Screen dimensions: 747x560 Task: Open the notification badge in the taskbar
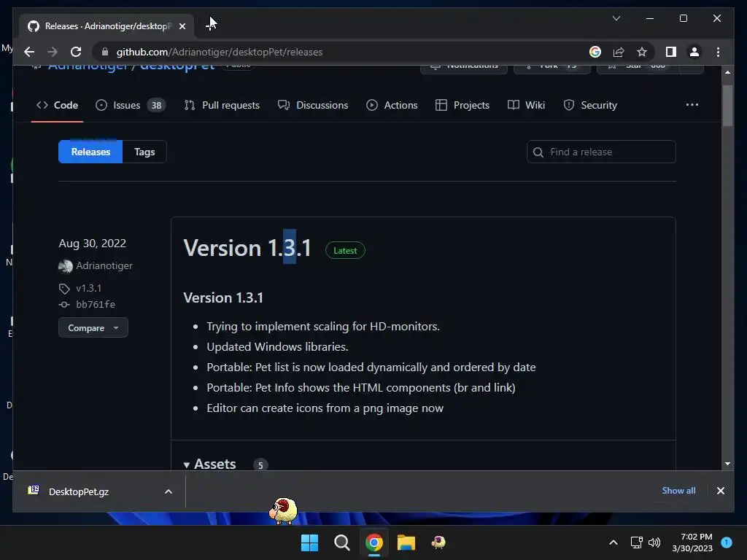pos(727,542)
